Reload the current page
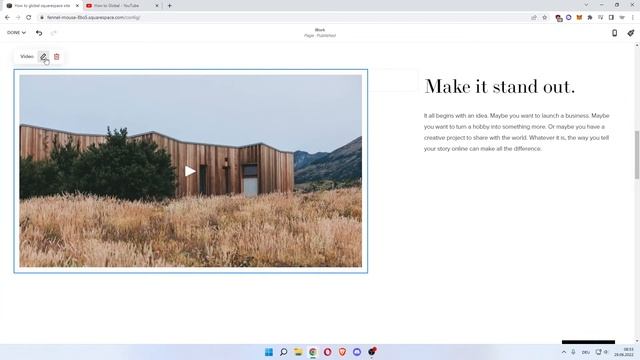 point(29,18)
